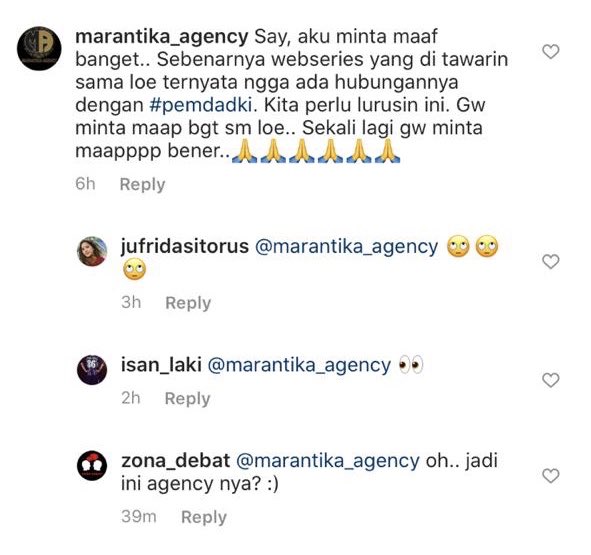Follow @marantika_agency mention in jufridasitorus reply
This screenshot has height=555, width=591.
pos(347,247)
